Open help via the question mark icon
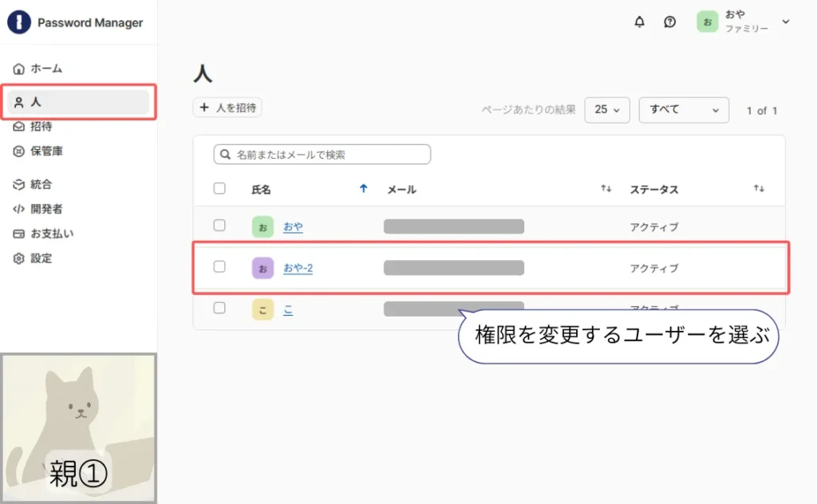This screenshot has height=504, width=817. tap(669, 22)
